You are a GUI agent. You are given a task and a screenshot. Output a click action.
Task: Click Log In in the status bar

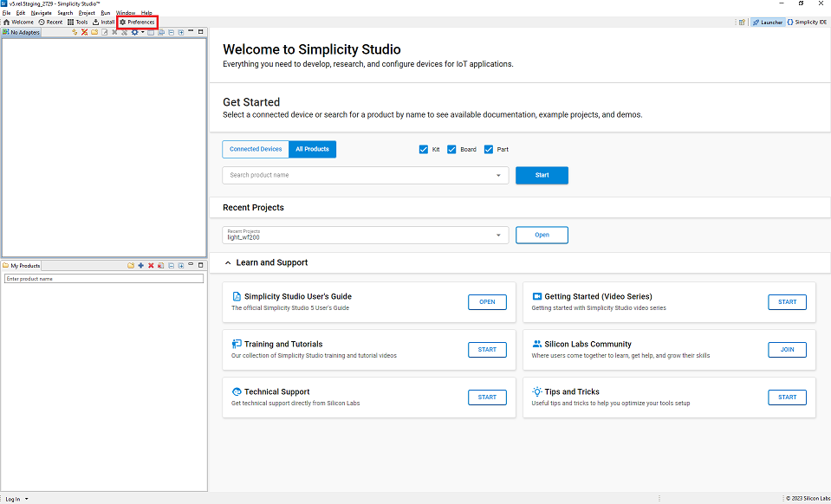pos(13,499)
